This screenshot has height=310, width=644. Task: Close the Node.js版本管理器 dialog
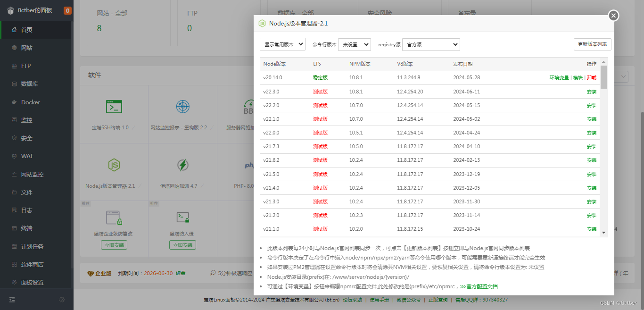point(613,16)
